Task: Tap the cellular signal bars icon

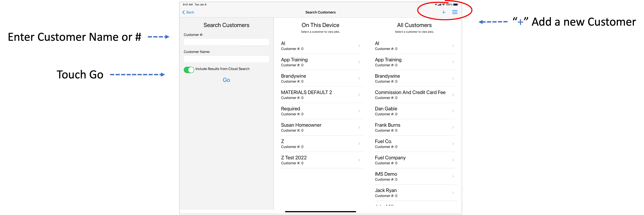Action: click(x=439, y=4)
